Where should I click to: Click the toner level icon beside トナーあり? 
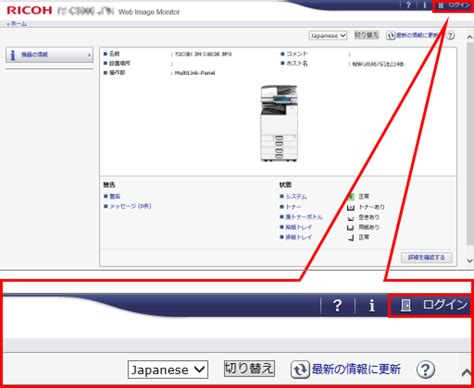351,207
